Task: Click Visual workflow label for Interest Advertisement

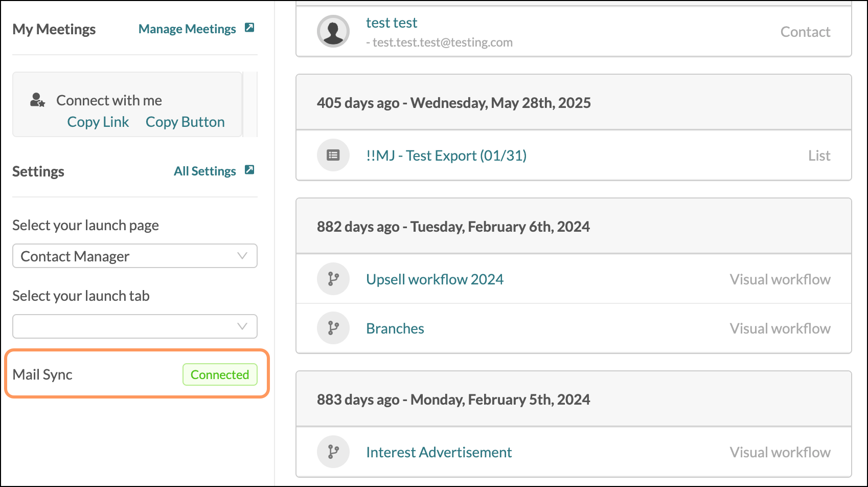Action: (x=780, y=452)
